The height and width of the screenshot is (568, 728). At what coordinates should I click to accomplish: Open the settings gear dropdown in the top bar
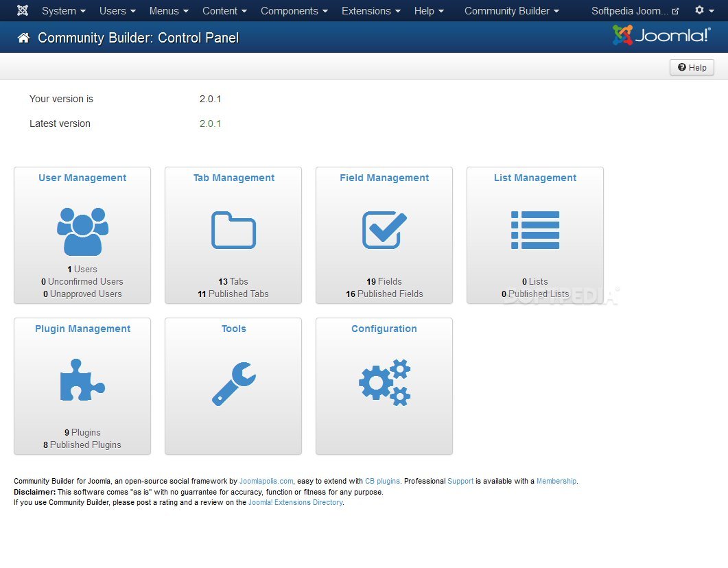[x=704, y=10]
